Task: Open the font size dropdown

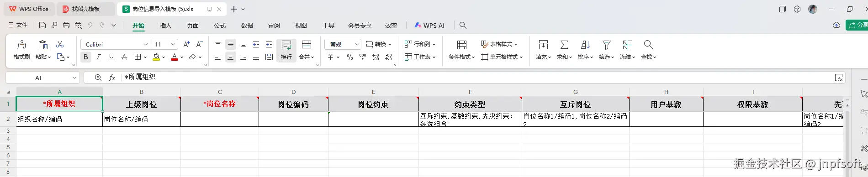Action: 173,44
